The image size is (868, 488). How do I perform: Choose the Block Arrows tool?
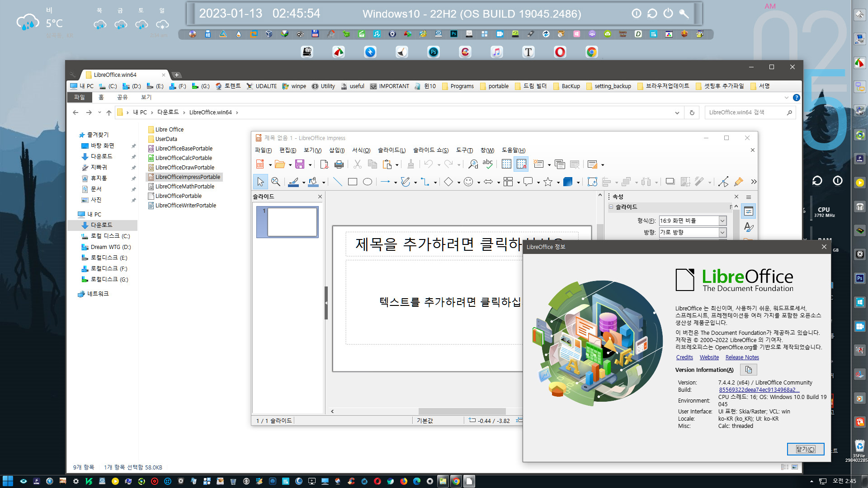click(488, 182)
